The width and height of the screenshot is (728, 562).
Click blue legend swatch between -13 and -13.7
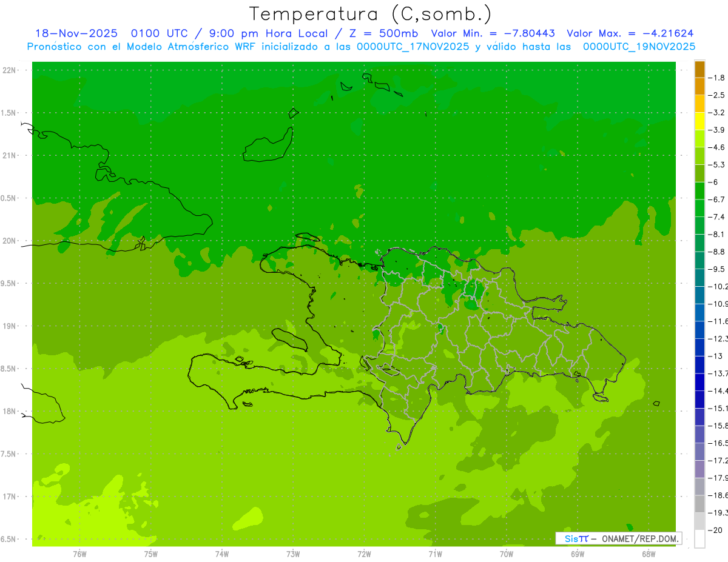[699, 364]
